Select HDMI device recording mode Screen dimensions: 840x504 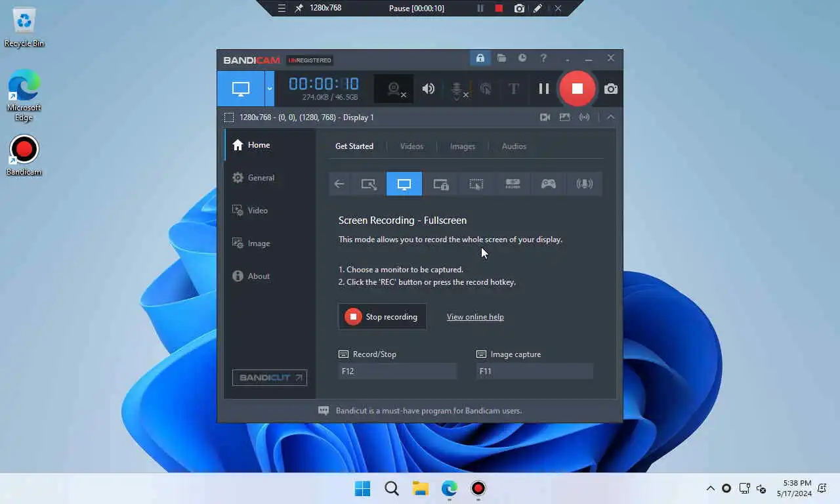point(513,184)
